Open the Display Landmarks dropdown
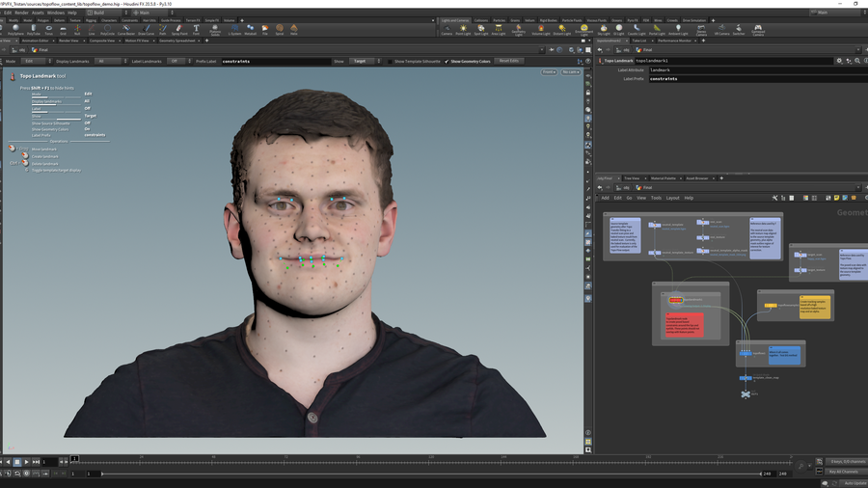The height and width of the screenshot is (488, 868). [111, 62]
